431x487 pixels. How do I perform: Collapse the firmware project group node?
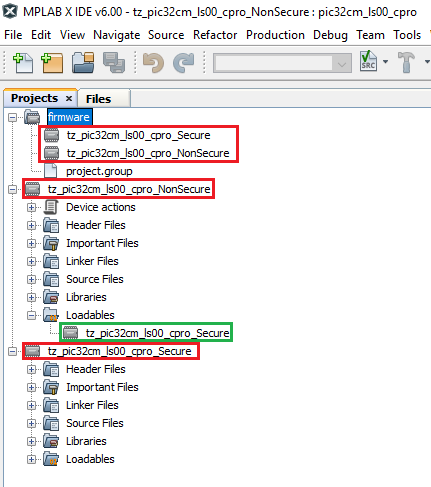pos(12,117)
